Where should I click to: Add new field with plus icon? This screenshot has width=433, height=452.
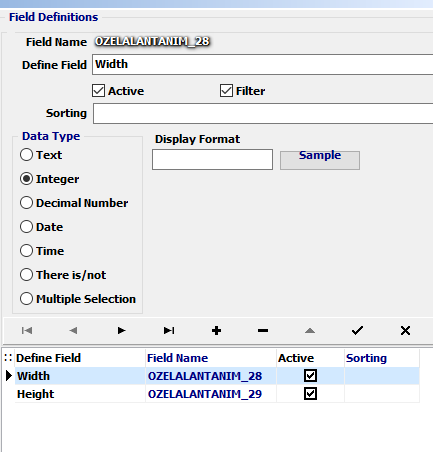click(x=216, y=330)
